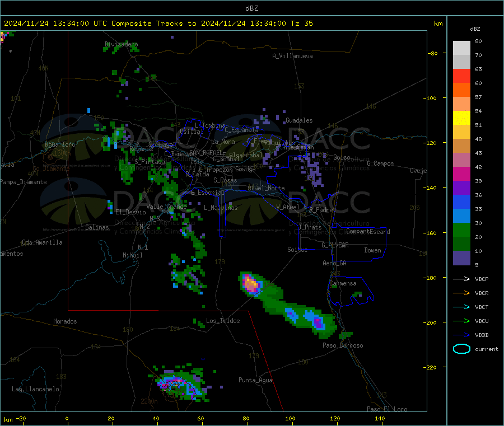Screen dimensions: 504x426
Task: Select the dark orange 57-60 dBZ swatch
Action: [x=461, y=90]
